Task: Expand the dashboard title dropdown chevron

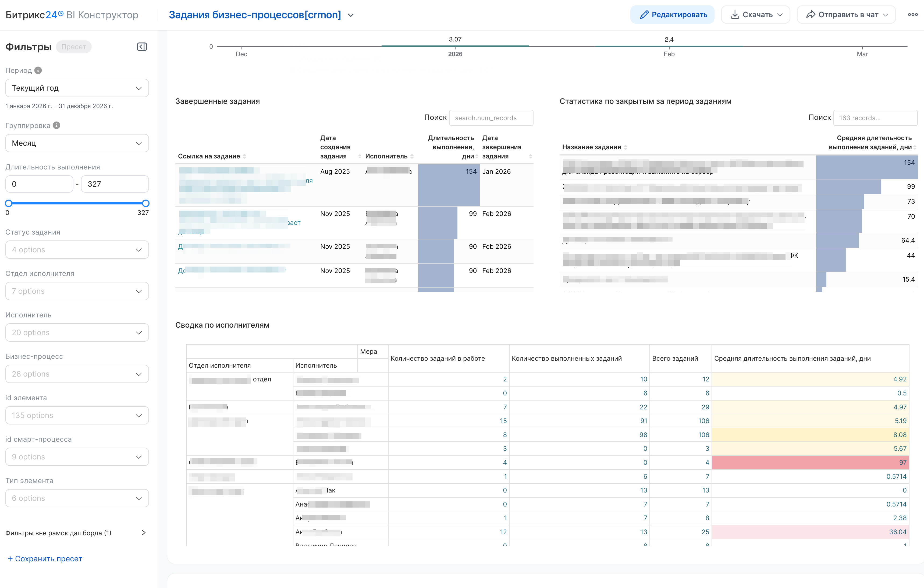Action: (351, 15)
